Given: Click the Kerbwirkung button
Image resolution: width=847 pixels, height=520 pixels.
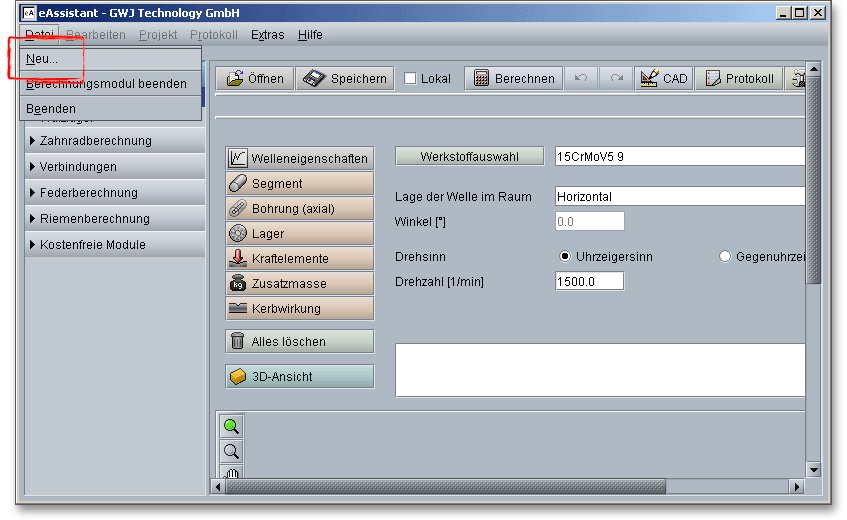Looking at the screenshot, I should (x=300, y=309).
